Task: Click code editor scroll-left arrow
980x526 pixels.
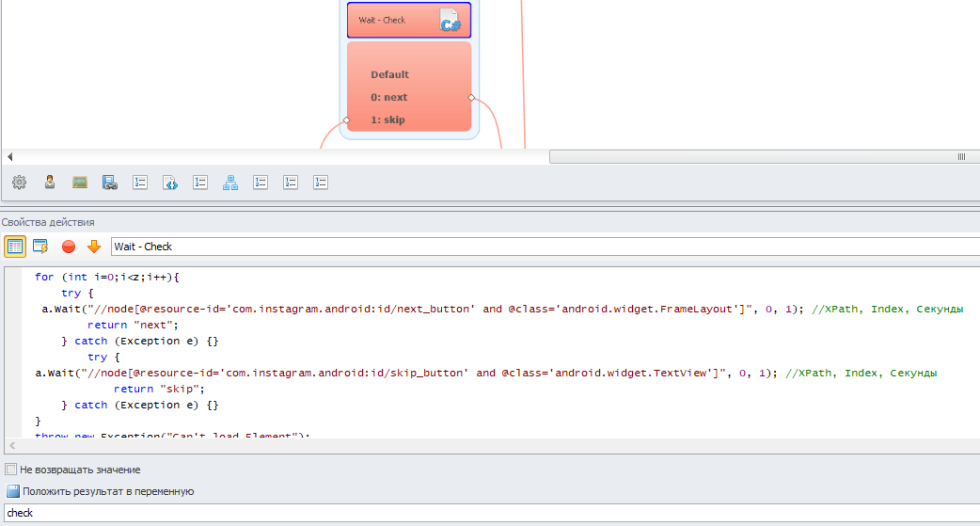Action: (12, 445)
